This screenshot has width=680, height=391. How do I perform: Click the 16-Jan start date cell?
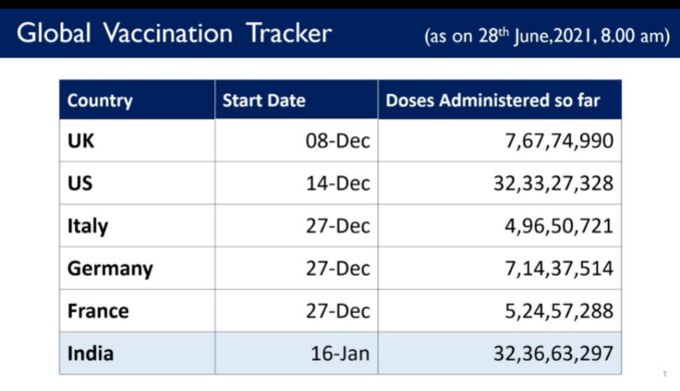297,353
